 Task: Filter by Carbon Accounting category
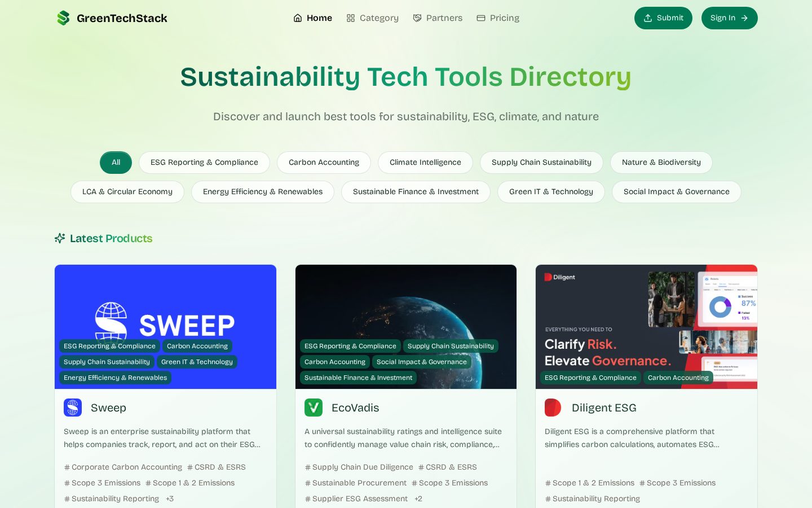click(324, 163)
